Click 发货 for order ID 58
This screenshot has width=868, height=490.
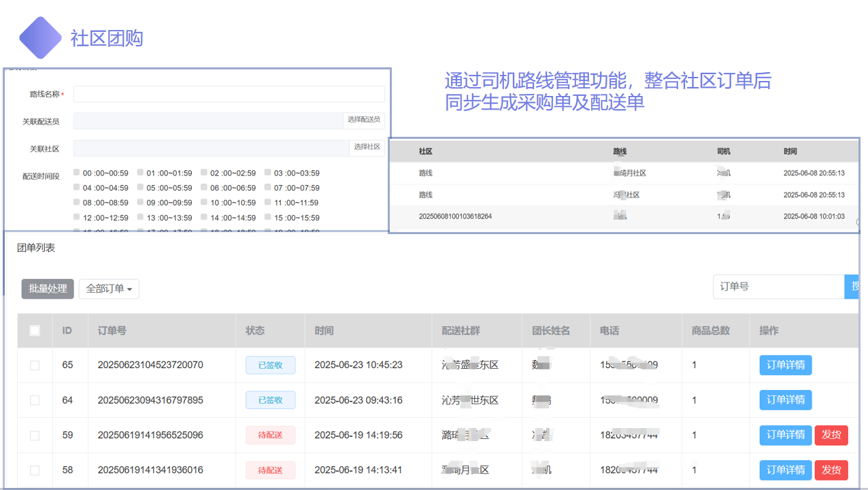click(x=831, y=470)
